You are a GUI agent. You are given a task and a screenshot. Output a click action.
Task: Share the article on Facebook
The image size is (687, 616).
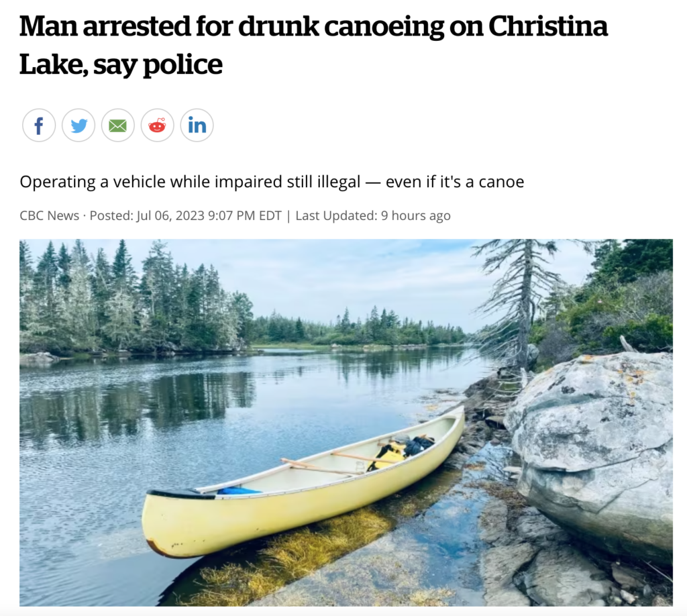39,125
